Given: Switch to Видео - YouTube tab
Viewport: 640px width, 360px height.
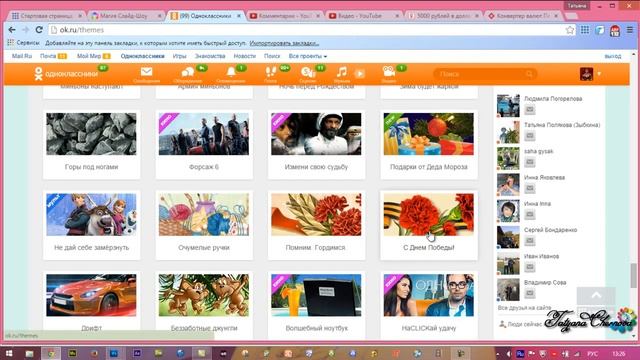Looking at the screenshot, I should [364, 16].
